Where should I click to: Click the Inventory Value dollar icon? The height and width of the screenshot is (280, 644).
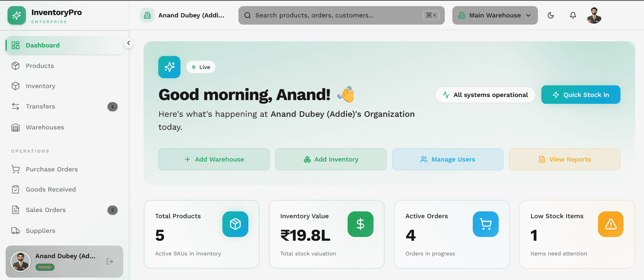(361, 224)
